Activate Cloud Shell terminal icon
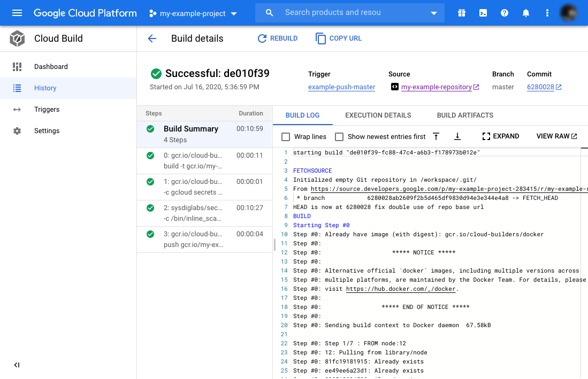 [483, 13]
